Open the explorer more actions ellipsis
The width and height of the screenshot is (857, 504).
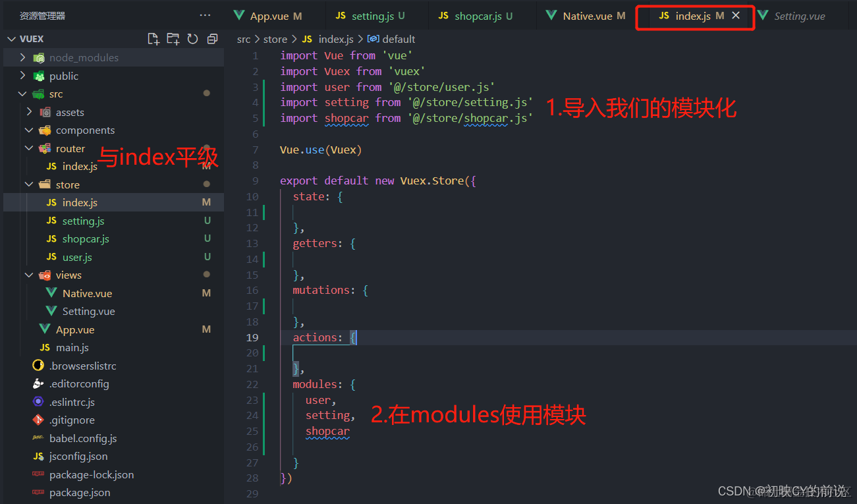coord(205,16)
